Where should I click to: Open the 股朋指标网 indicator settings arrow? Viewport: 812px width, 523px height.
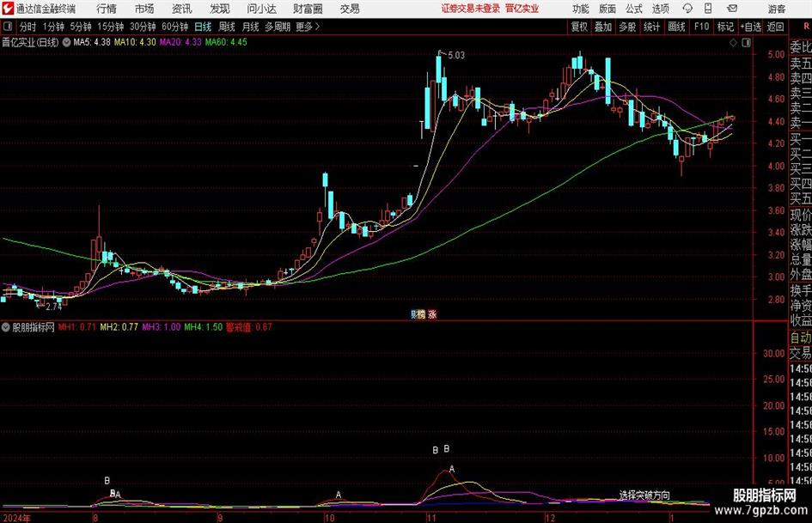point(6,327)
